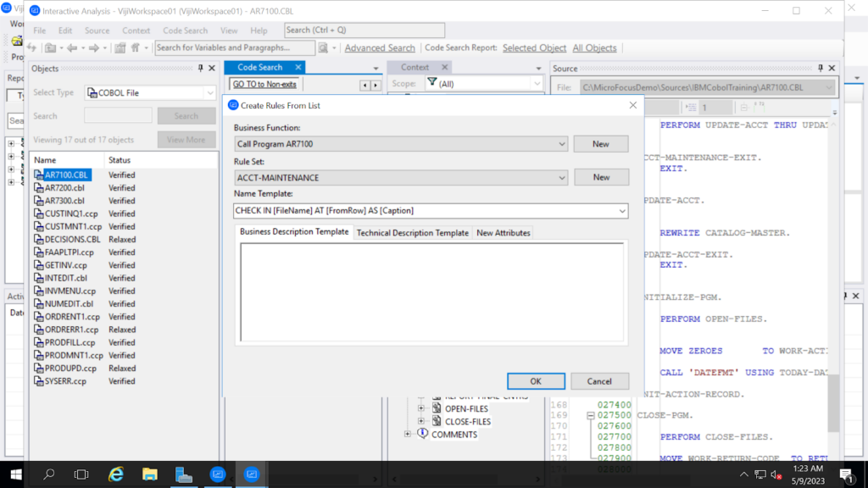
Task: Create a new Rule Set
Action: [601, 177]
